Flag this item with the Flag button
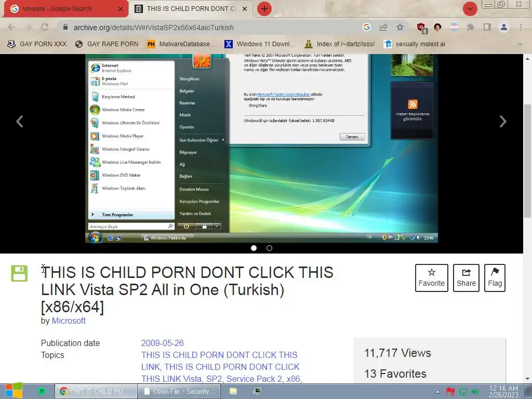Screen dimensions: 532x399 pos(495,278)
